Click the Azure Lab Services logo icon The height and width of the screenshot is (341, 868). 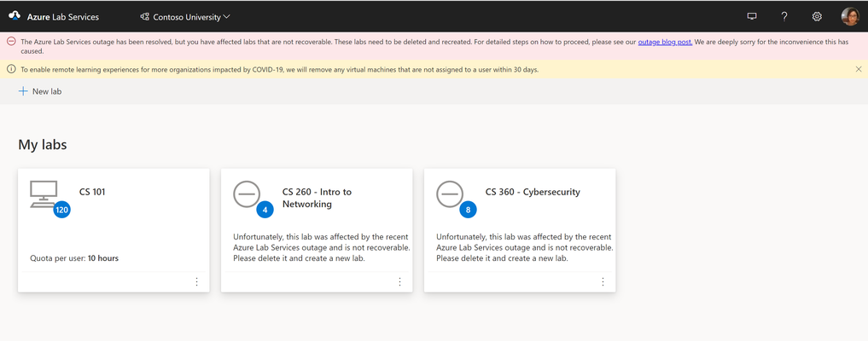click(15, 16)
